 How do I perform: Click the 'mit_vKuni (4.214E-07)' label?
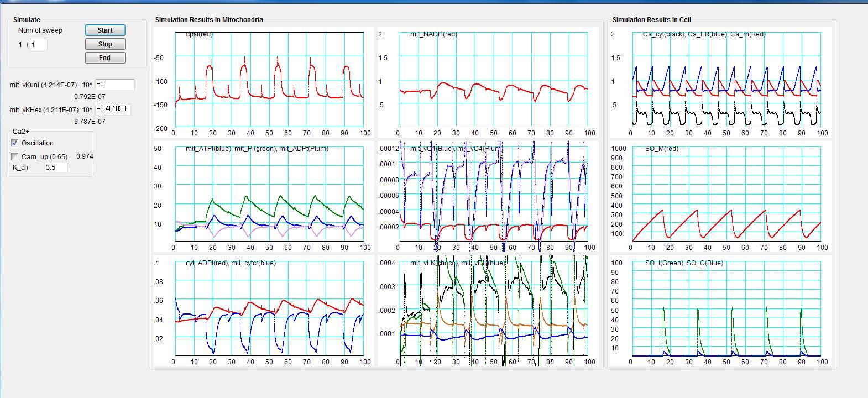coord(43,85)
